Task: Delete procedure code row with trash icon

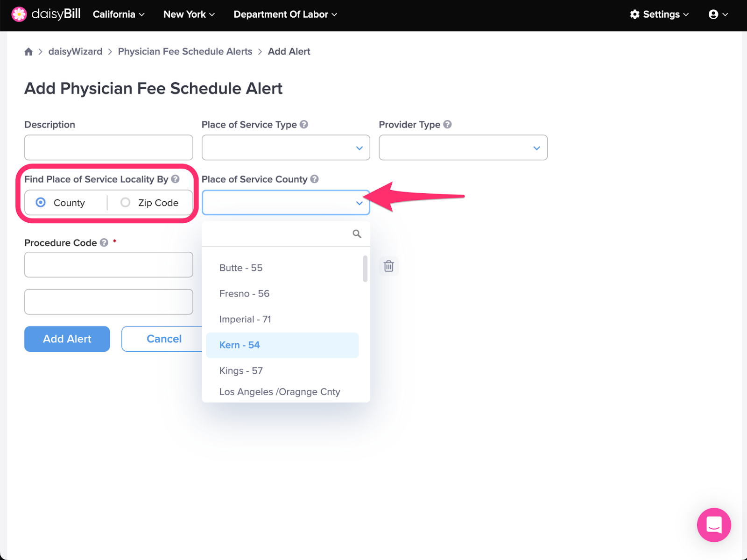Action: [x=388, y=266]
